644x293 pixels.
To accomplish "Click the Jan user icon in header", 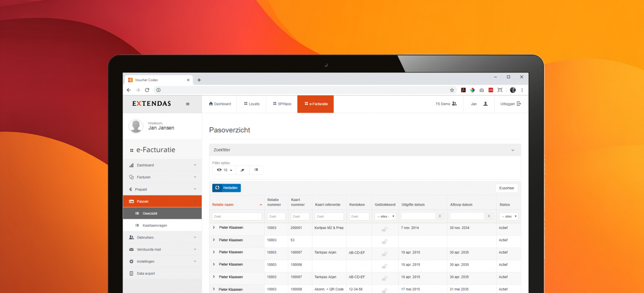I will click(485, 104).
